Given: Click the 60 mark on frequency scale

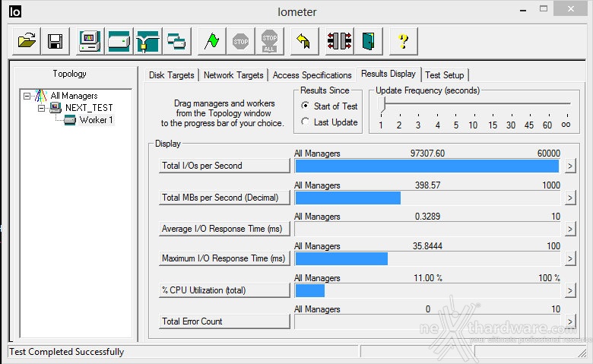Looking at the screenshot, I should (x=547, y=125).
